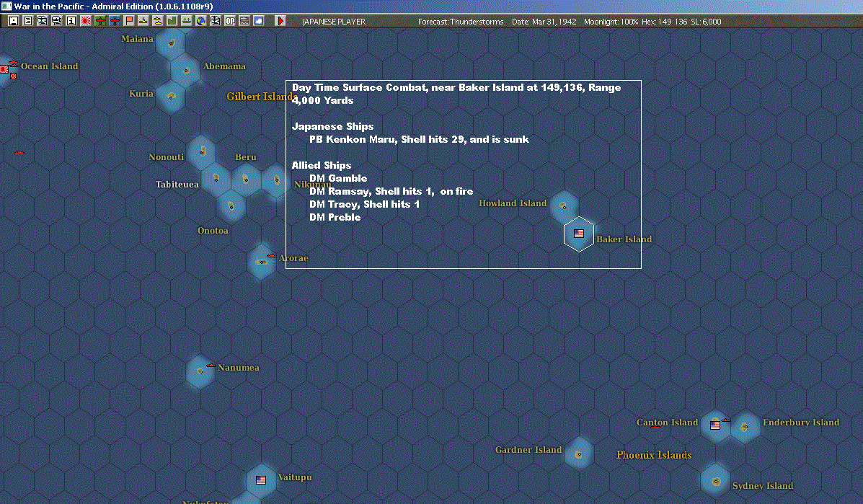This screenshot has height=504, width=863.
Task: Click the green land terrain toolbar icon
Action: click(172, 21)
